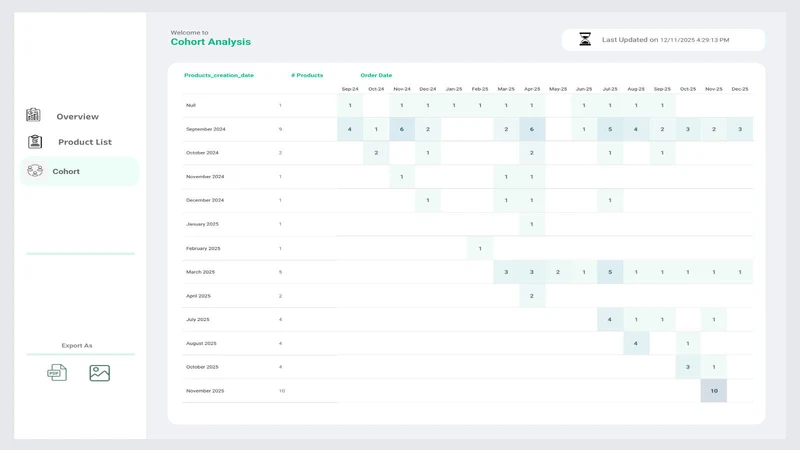800x450 pixels.
Task: Select the Dec-25 column label
Action: [x=740, y=89]
